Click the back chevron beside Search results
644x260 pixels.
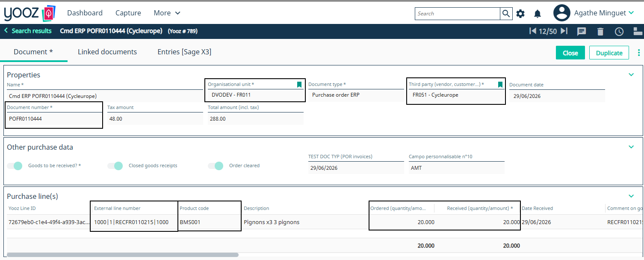[6, 30]
